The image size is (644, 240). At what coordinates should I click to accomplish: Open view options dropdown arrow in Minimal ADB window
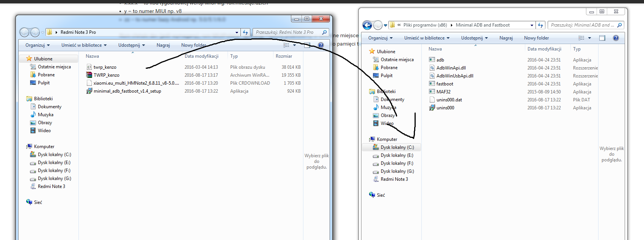589,38
